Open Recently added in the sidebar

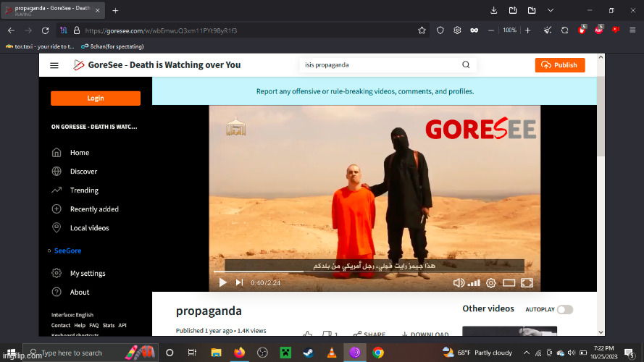point(94,209)
